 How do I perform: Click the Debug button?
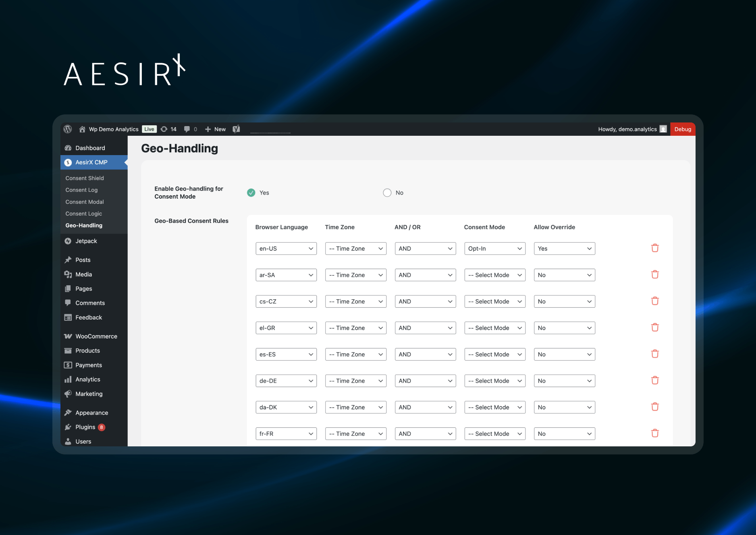(x=683, y=129)
